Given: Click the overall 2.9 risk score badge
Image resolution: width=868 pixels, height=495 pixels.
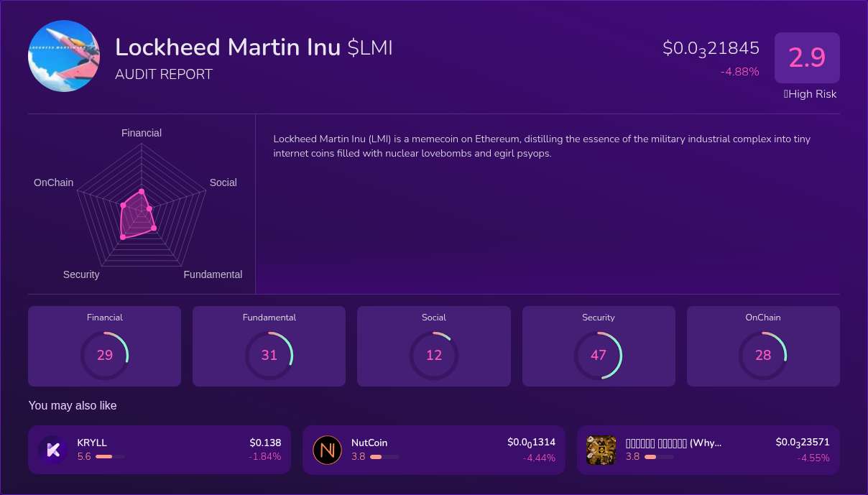Looking at the screenshot, I should click(807, 57).
